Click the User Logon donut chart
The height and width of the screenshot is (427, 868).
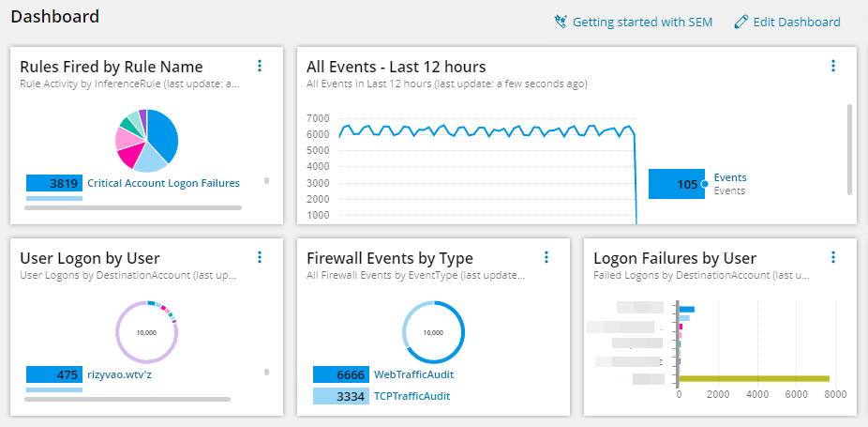[x=146, y=332]
